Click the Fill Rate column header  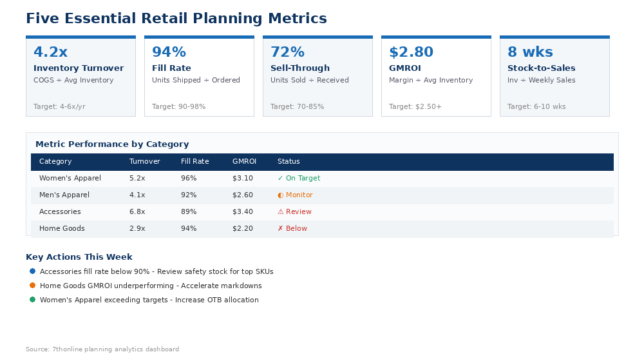point(195,162)
